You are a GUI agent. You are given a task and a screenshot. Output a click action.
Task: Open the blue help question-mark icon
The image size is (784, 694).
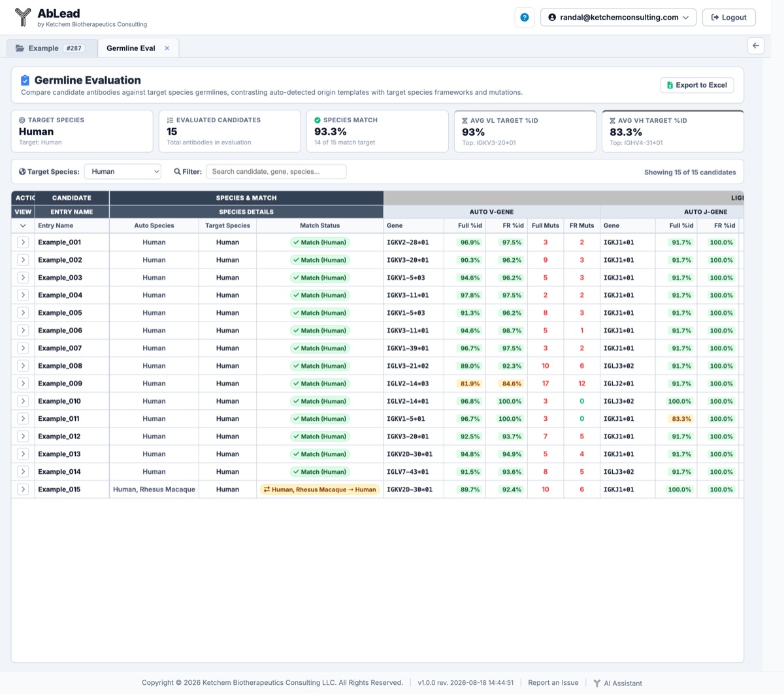tap(525, 18)
